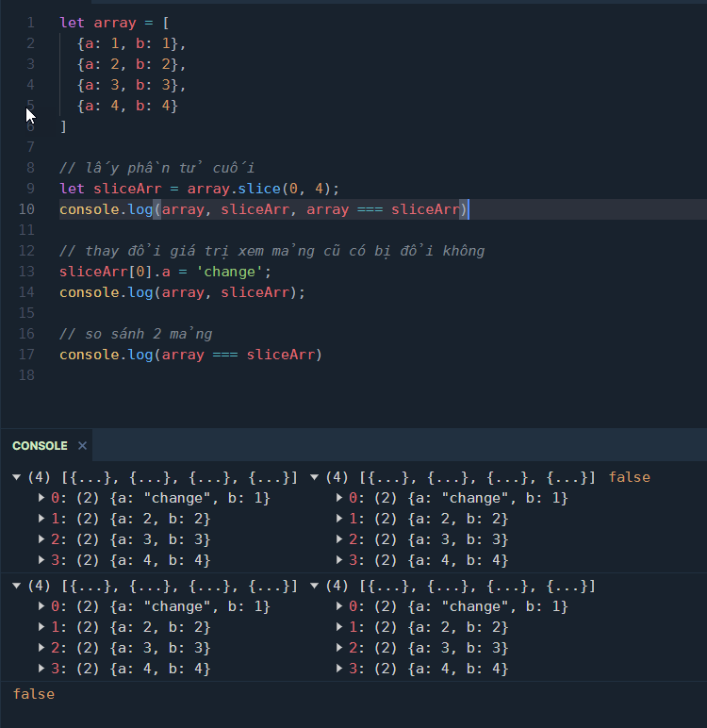Collapse the first array in the first console entry

17,477
